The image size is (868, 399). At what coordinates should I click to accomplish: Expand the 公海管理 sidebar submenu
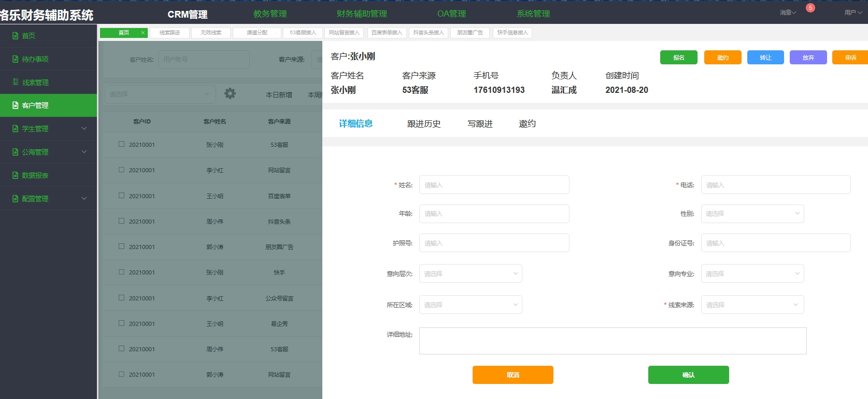84,152
